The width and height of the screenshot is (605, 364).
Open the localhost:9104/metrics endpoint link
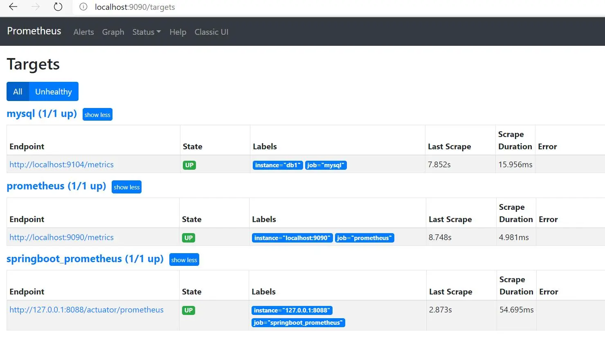click(x=61, y=164)
